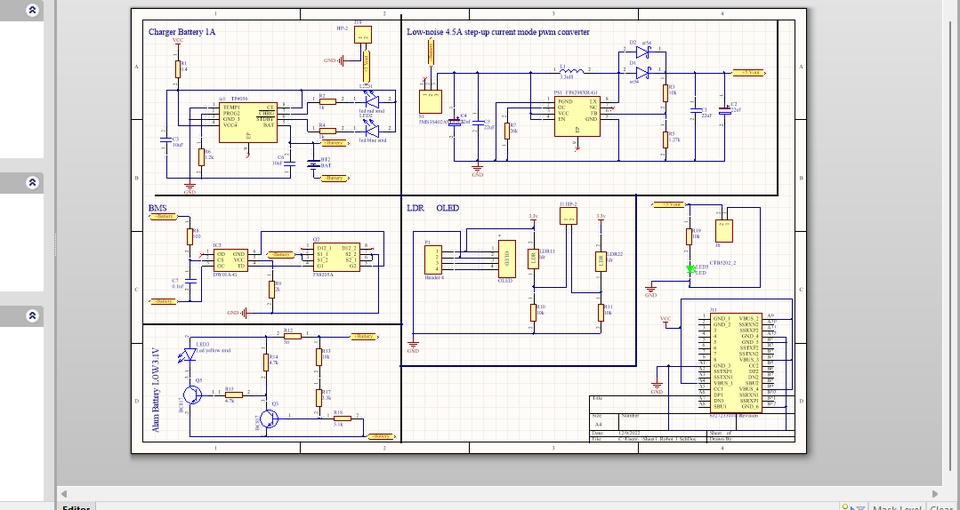Image resolution: width=960 pixels, height=510 pixels.
Task: Select resistor R7 in step-up converter
Action: (506, 131)
